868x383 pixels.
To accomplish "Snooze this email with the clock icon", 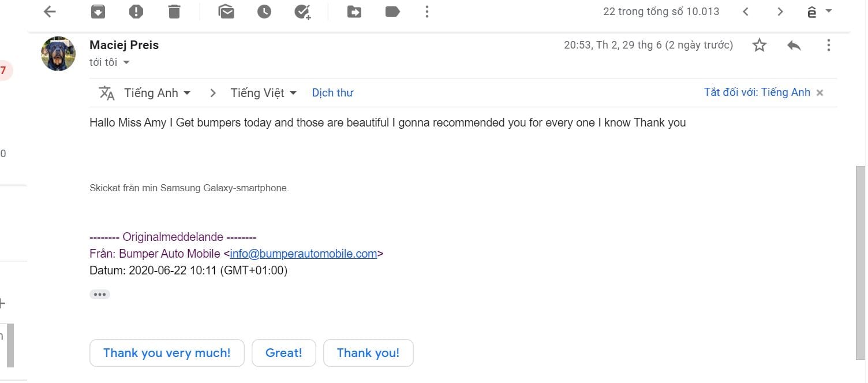I will [x=264, y=12].
